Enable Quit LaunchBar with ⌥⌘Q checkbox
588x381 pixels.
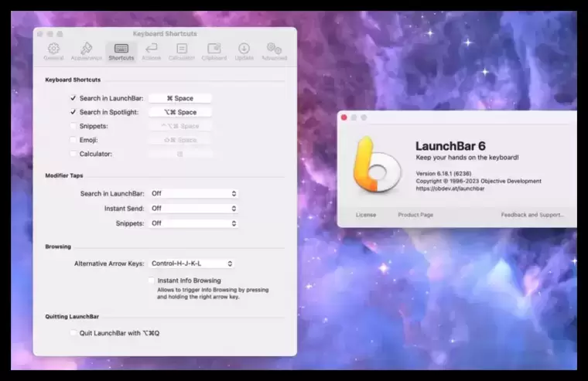73,332
